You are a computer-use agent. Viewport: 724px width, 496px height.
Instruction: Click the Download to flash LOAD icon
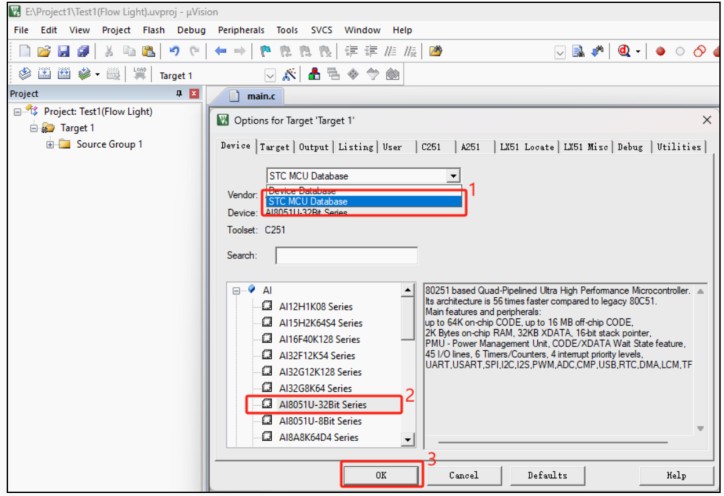click(141, 75)
